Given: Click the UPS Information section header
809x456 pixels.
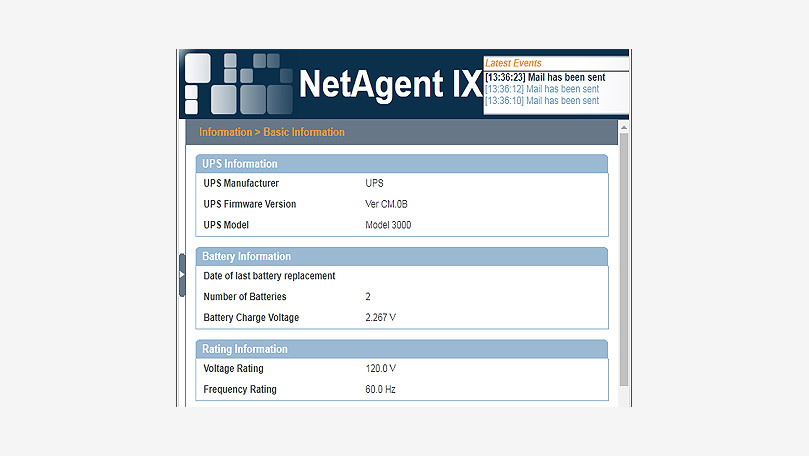Looking at the screenshot, I should pyautogui.click(x=240, y=164).
